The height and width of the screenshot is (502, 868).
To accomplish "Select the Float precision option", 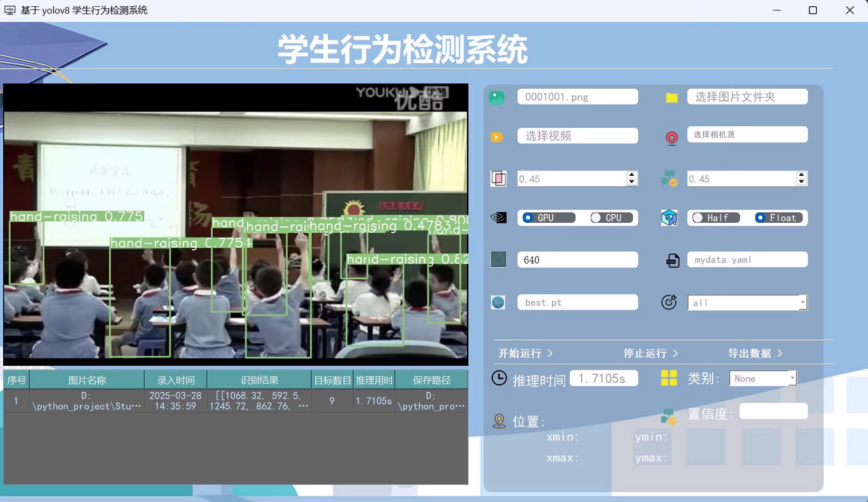I will [x=778, y=217].
